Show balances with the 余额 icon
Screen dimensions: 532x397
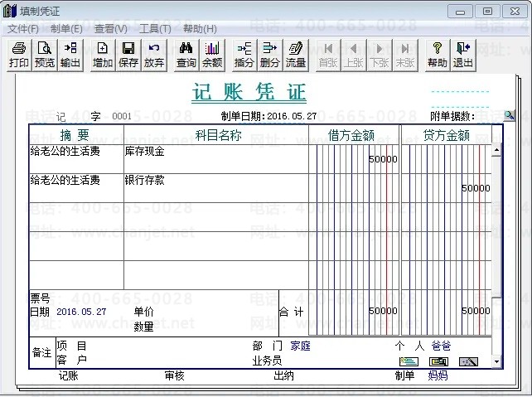[x=212, y=55]
